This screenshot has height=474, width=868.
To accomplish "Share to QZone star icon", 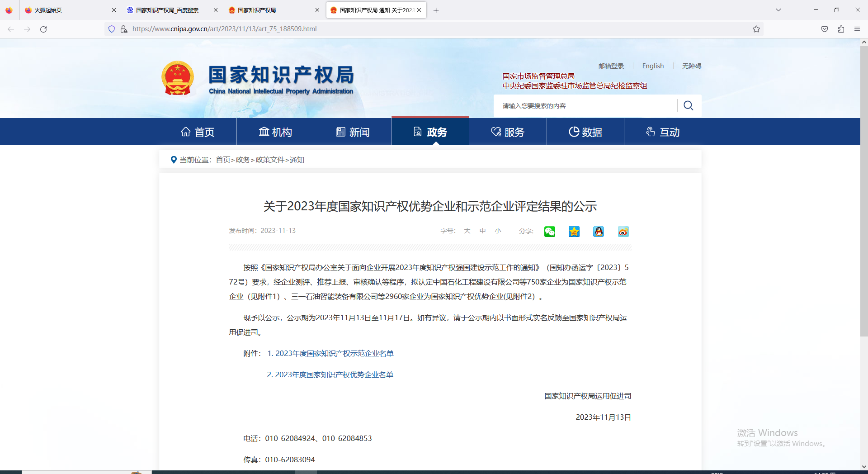I will 574,232.
